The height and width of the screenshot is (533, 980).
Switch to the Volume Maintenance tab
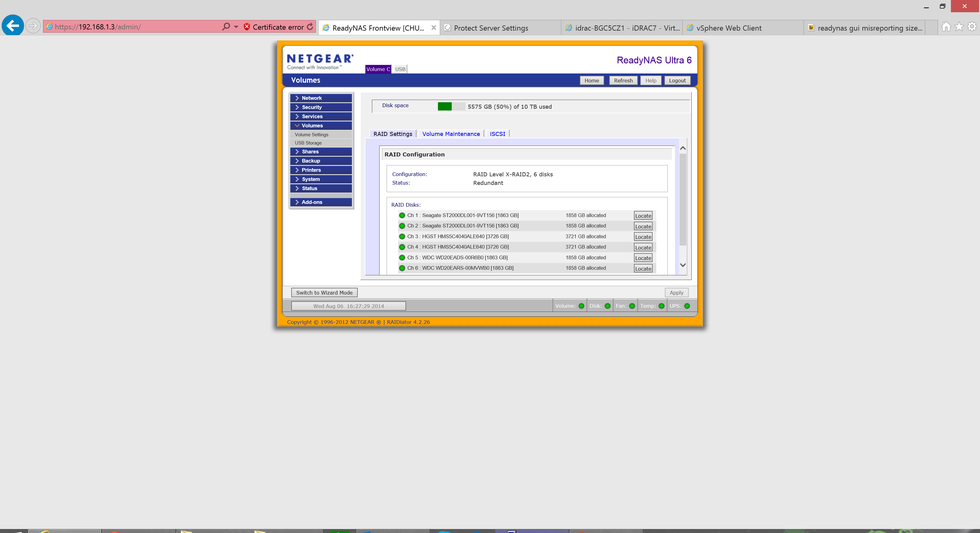[451, 134]
